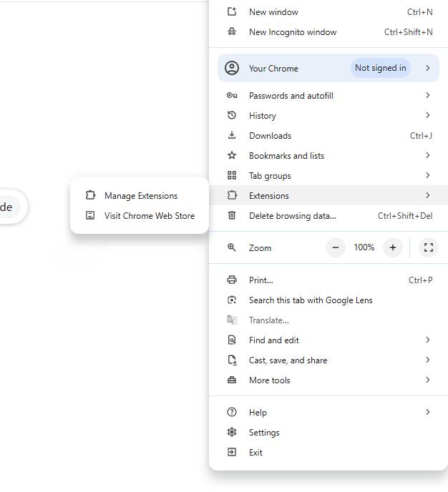448x492 pixels.
Task: Click the Downloads arrow icon
Action: (x=232, y=135)
